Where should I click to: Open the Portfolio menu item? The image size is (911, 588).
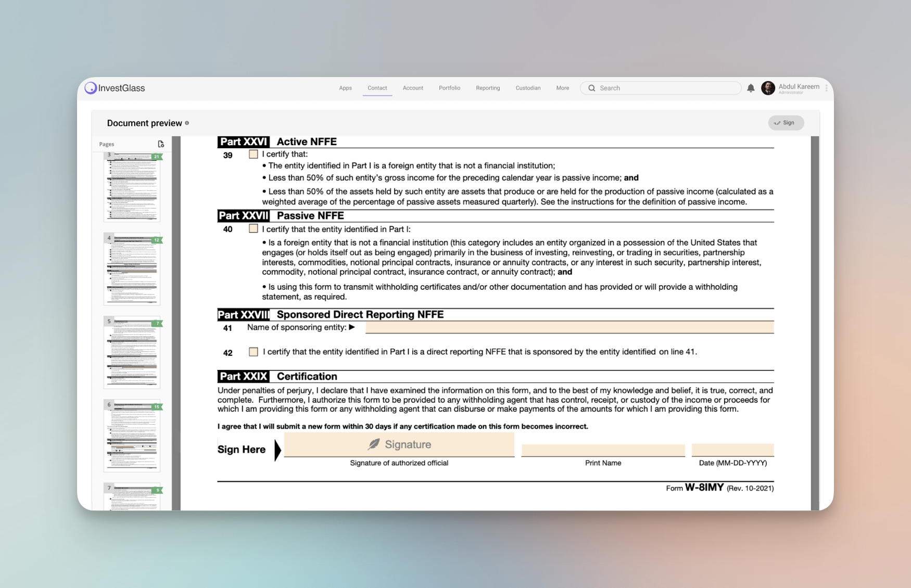[449, 88]
